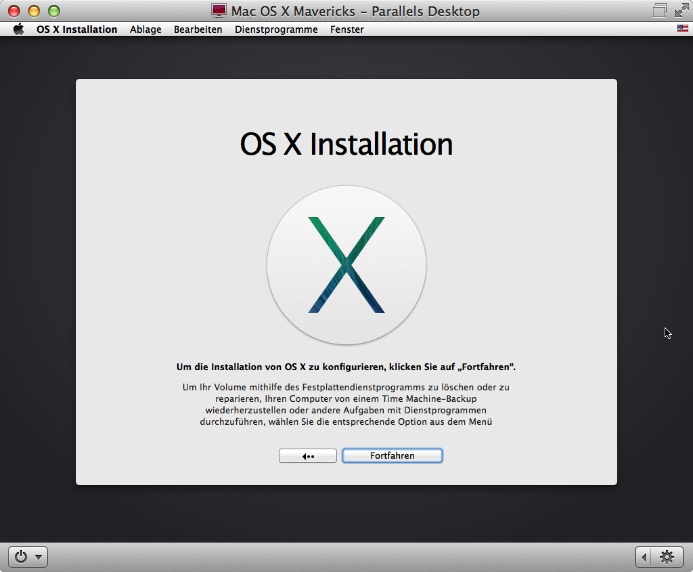Screen dimensions: 693x572
Task: Click the Fortfahren button
Action: 392,456
